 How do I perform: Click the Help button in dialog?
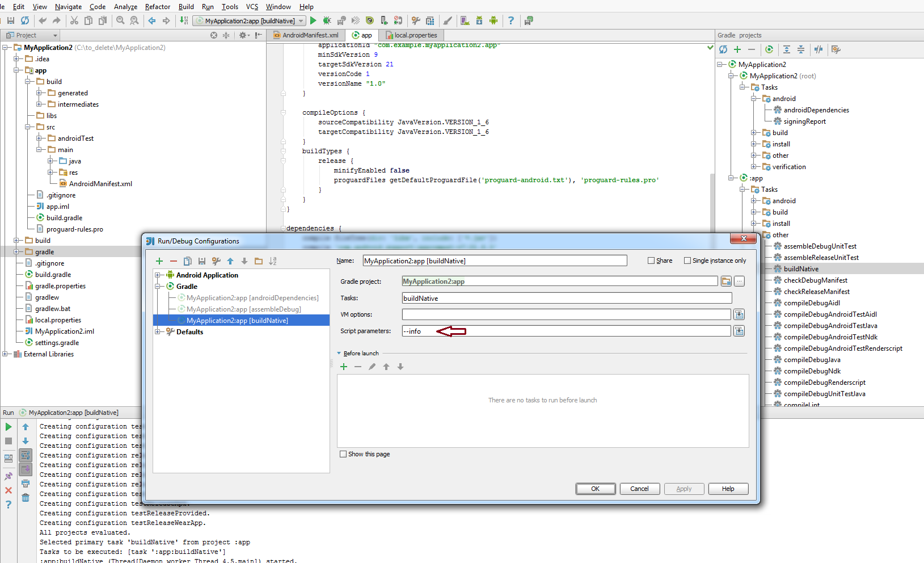[728, 489]
